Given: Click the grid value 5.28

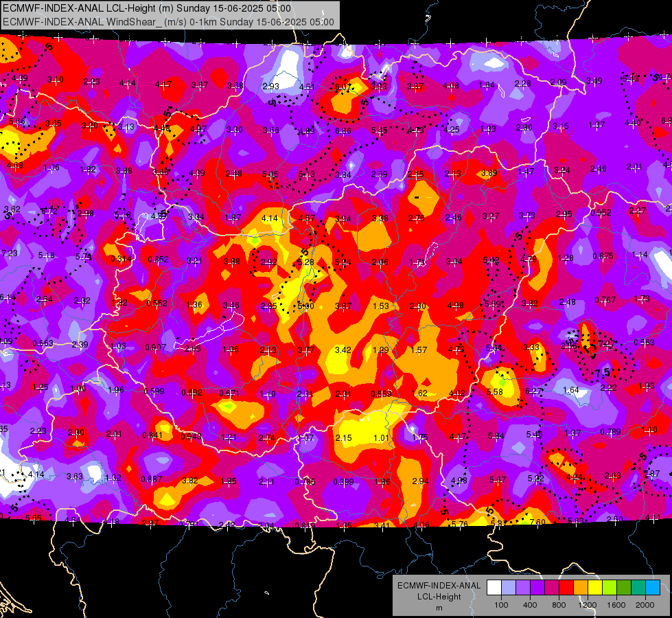Looking at the screenshot, I should tap(305, 262).
